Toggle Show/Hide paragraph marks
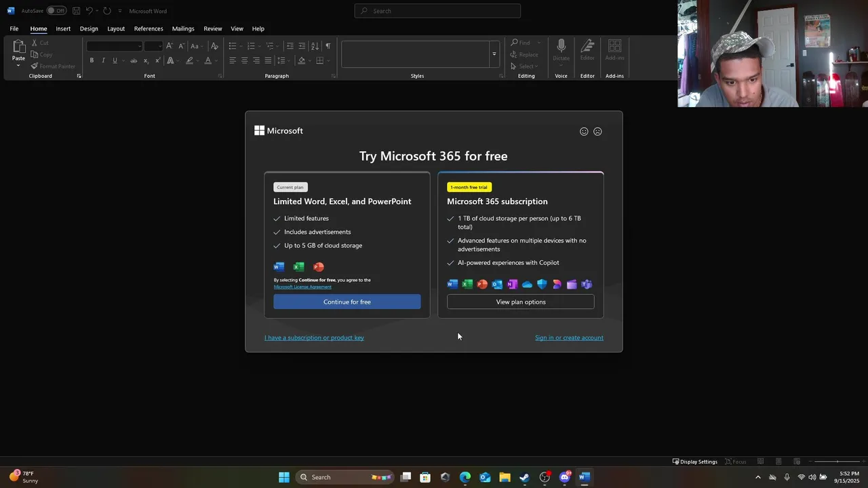This screenshot has width=868, height=488. tap(328, 45)
